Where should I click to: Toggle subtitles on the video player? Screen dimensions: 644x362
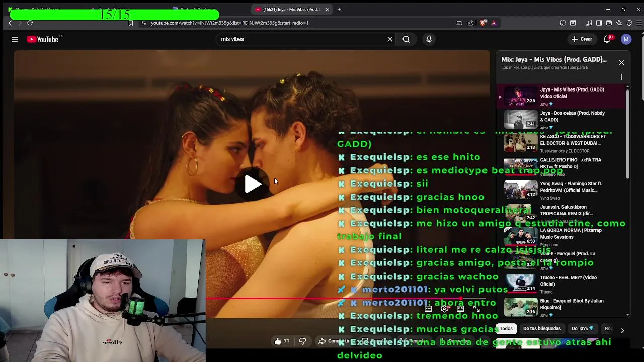pos(428,309)
